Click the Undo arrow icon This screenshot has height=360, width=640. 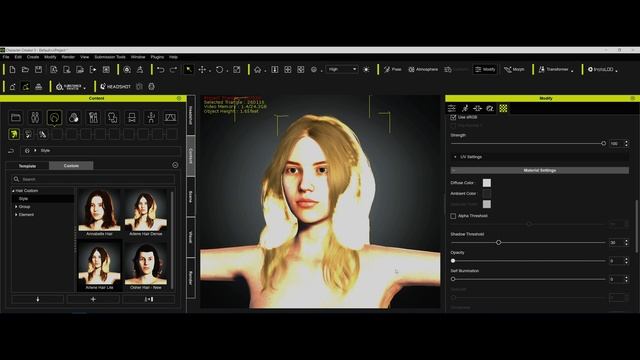(x=160, y=69)
